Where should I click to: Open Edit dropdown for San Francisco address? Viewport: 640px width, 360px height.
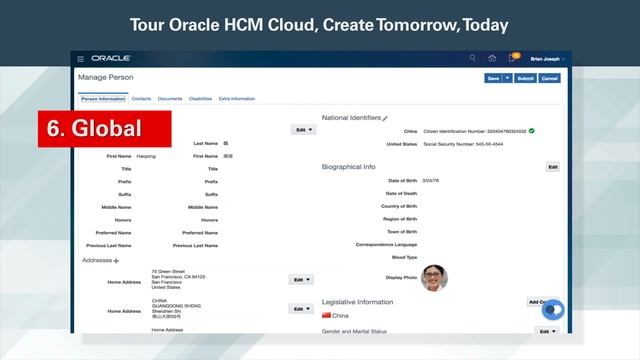click(301, 280)
